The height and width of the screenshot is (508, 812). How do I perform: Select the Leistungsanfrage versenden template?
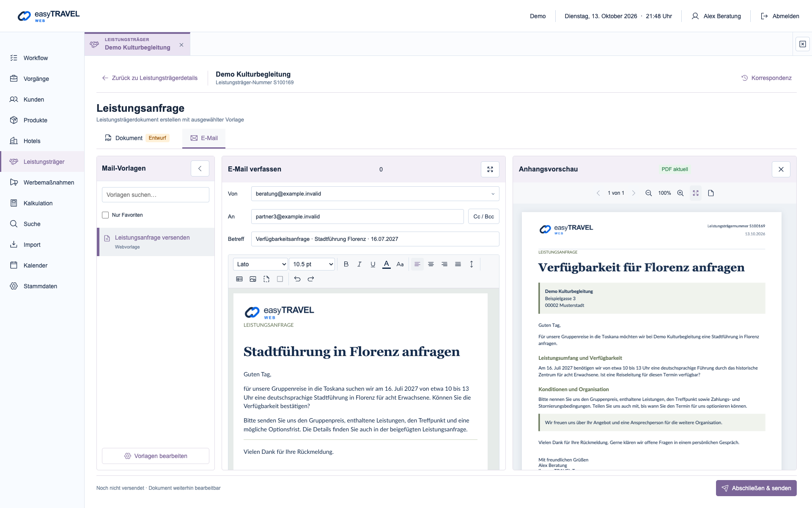tap(156, 242)
